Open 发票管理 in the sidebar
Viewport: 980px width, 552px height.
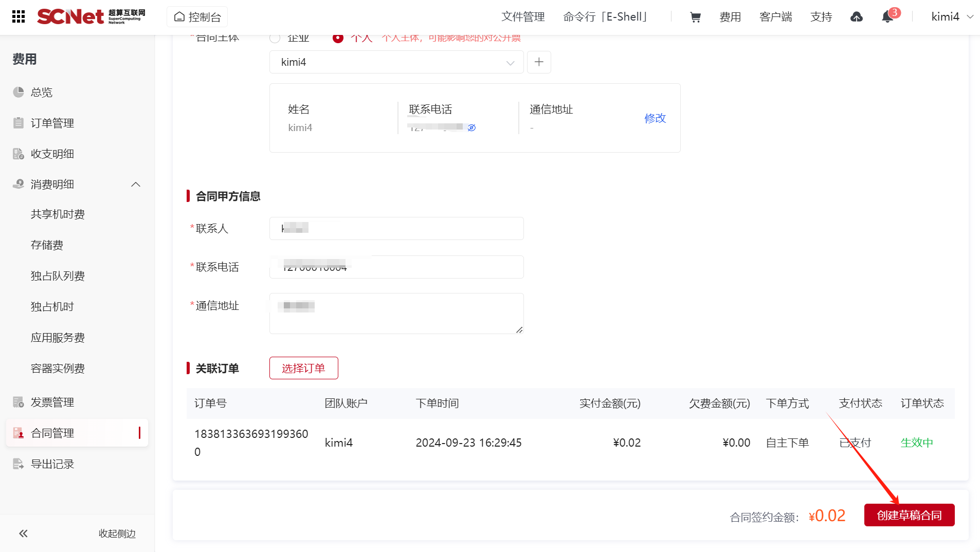52,402
